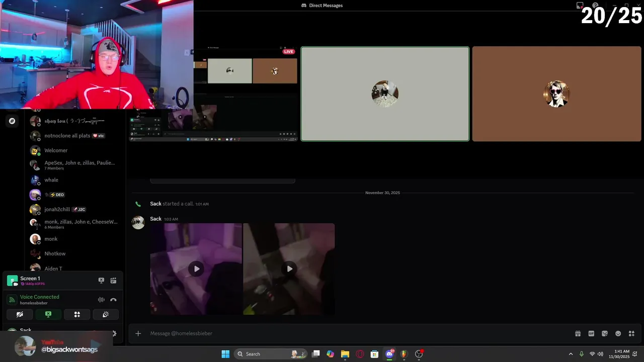Image resolution: width=644 pixels, height=362 pixels.
Task: Open group chat ApeSex, John e, zillas
Action: [x=74, y=165]
